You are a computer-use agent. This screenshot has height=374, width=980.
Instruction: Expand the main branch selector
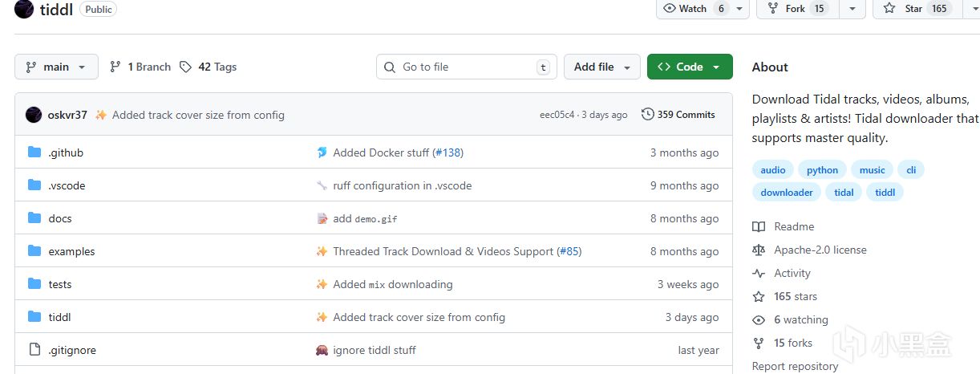(x=56, y=67)
